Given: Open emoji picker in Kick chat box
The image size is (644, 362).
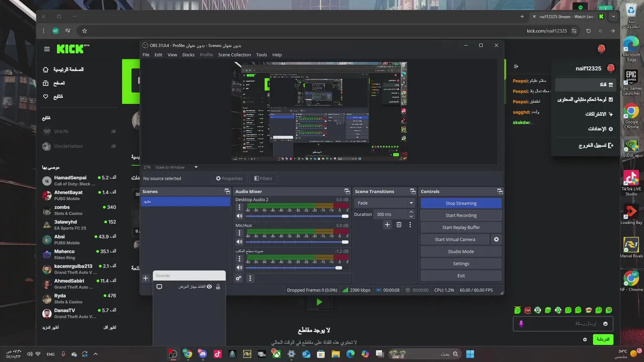Looking at the screenshot, I should click(x=605, y=324).
